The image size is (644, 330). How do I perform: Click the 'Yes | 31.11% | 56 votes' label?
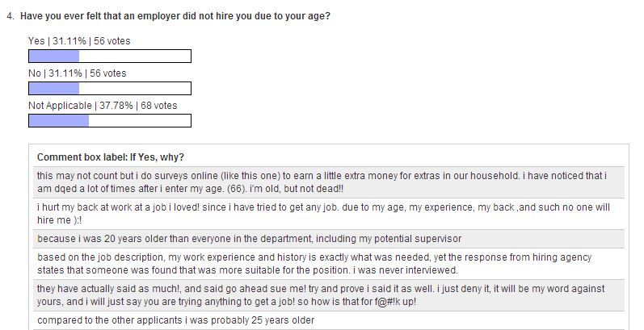click(79, 41)
